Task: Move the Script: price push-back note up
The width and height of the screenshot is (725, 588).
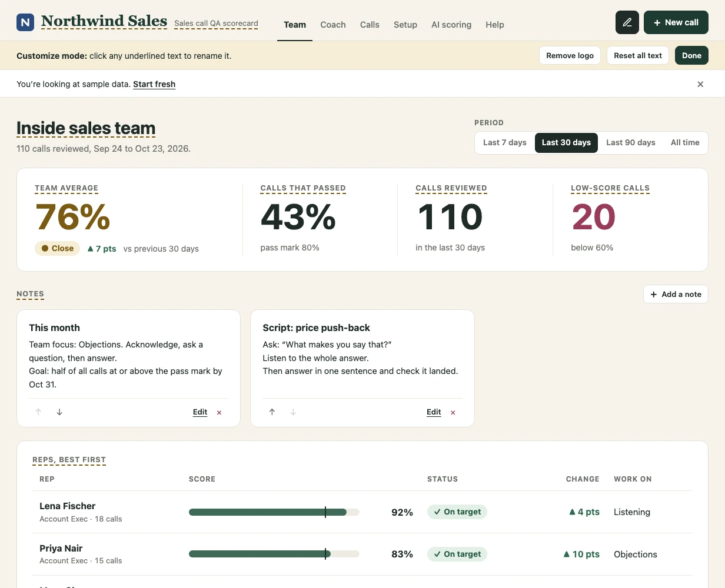Action: point(272,412)
